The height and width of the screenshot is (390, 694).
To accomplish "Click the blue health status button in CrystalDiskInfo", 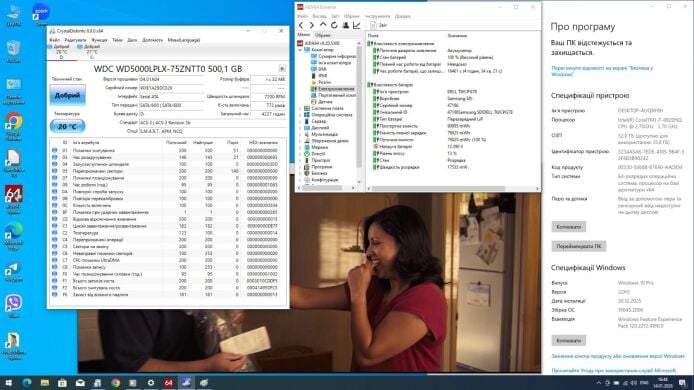I will (67, 95).
